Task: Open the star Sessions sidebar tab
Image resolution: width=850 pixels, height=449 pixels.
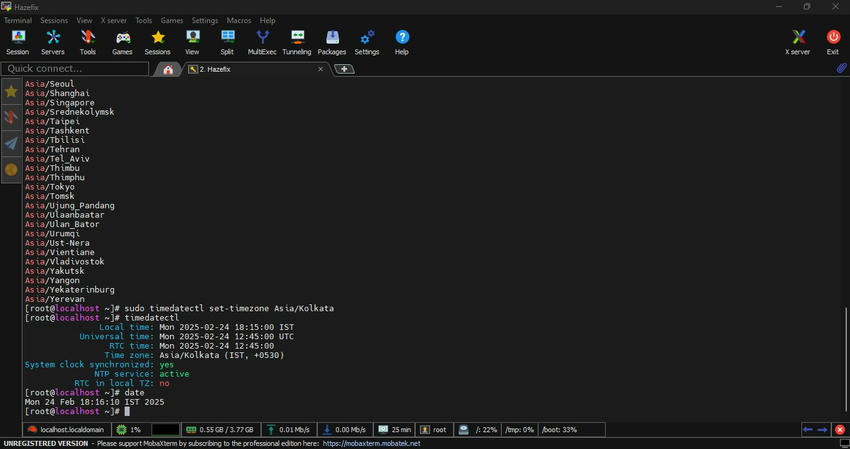Action: [x=11, y=91]
